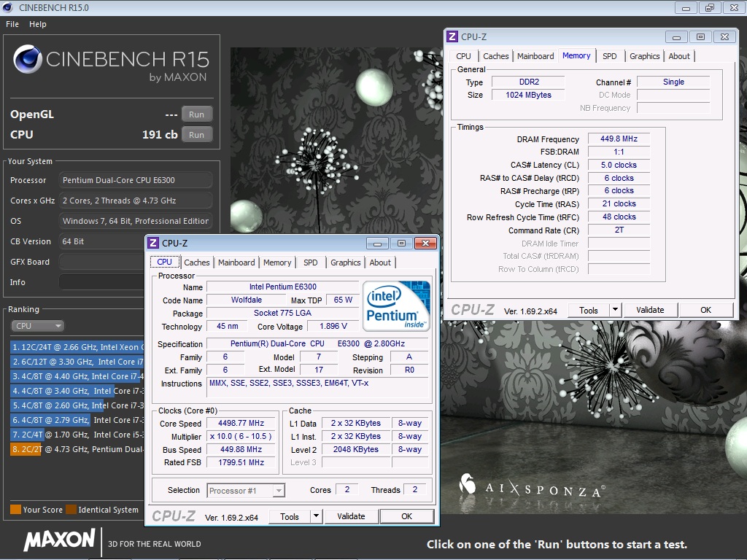Select ranking entry 7 2C/4T @ 1.70 GHz

(77, 435)
